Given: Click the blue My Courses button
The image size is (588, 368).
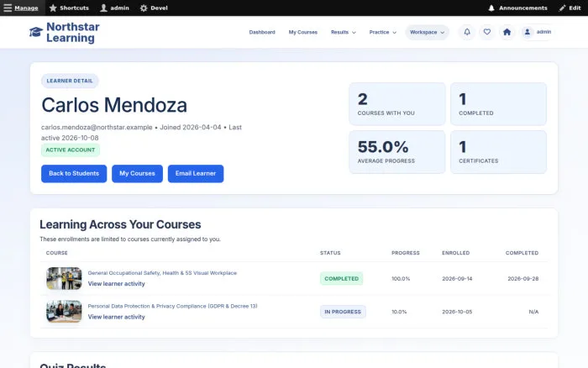Looking at the screenshot, I should [x=137, y=174].
